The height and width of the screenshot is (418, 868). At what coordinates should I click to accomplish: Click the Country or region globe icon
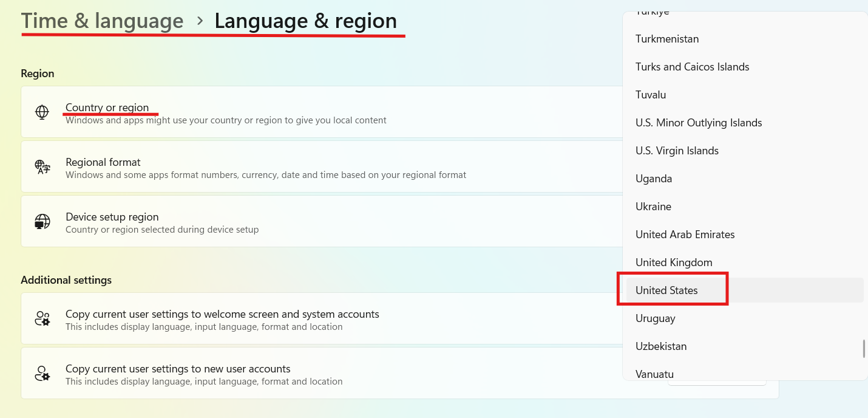(x=41, y=112)
